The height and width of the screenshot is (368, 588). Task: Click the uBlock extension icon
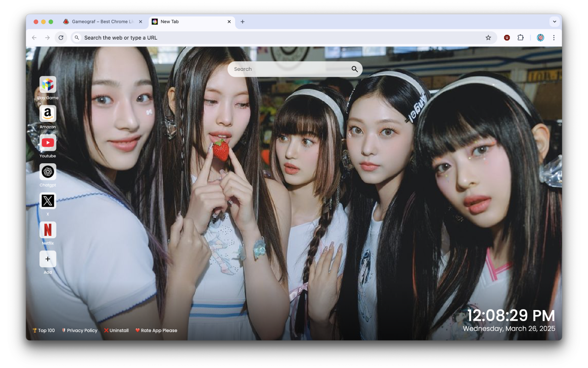[507, 38]
